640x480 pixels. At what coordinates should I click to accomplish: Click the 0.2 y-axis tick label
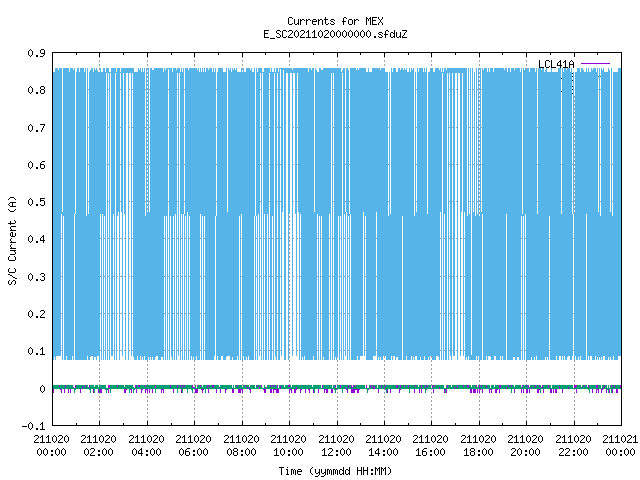36,314
